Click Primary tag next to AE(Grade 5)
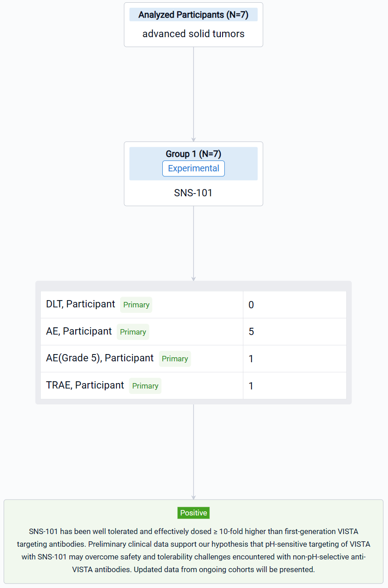Image resolution: width=388 pixels, height=588 pixels. coord(175,359)
